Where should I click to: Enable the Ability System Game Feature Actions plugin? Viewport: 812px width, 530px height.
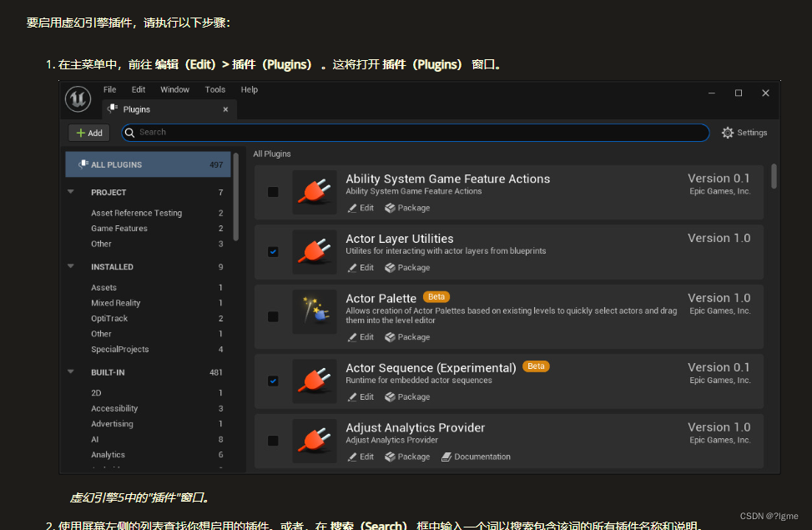[273, 191]
